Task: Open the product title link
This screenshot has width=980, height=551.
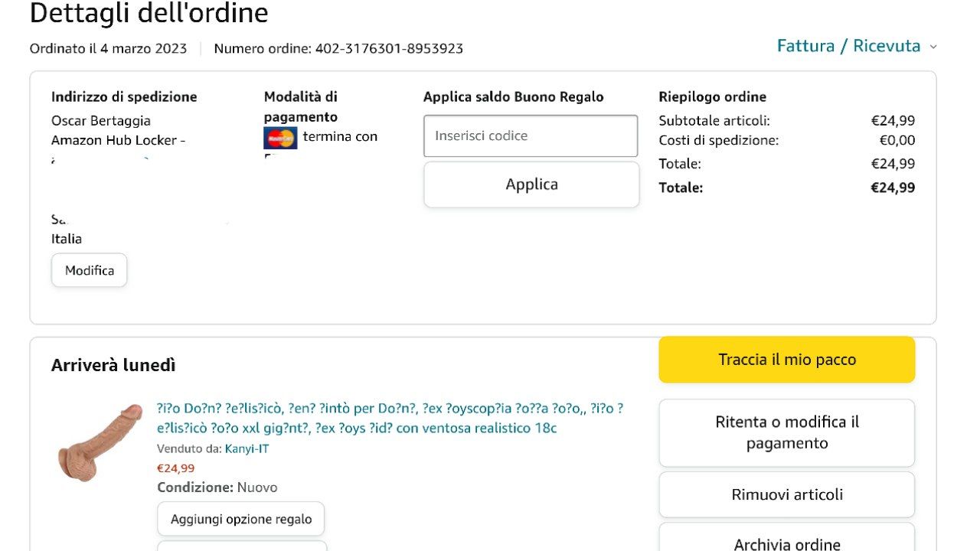Action: click(x=390, y=418)
